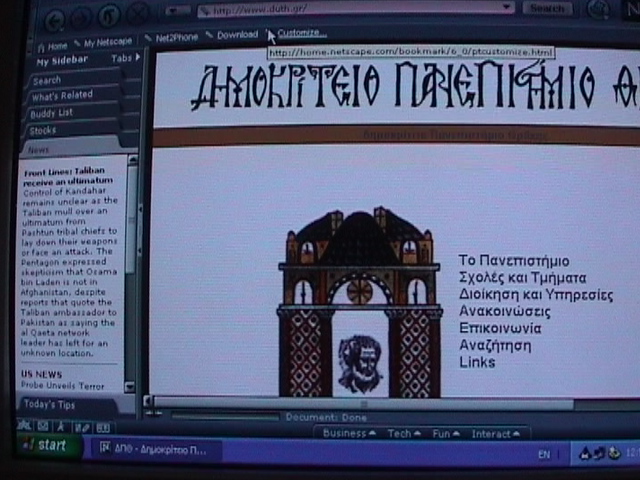Click the third system tray icon by the clock
Image resolution: width=640 pixels, height=480 pixels.
pyautogui.click(x=614, y=453)
